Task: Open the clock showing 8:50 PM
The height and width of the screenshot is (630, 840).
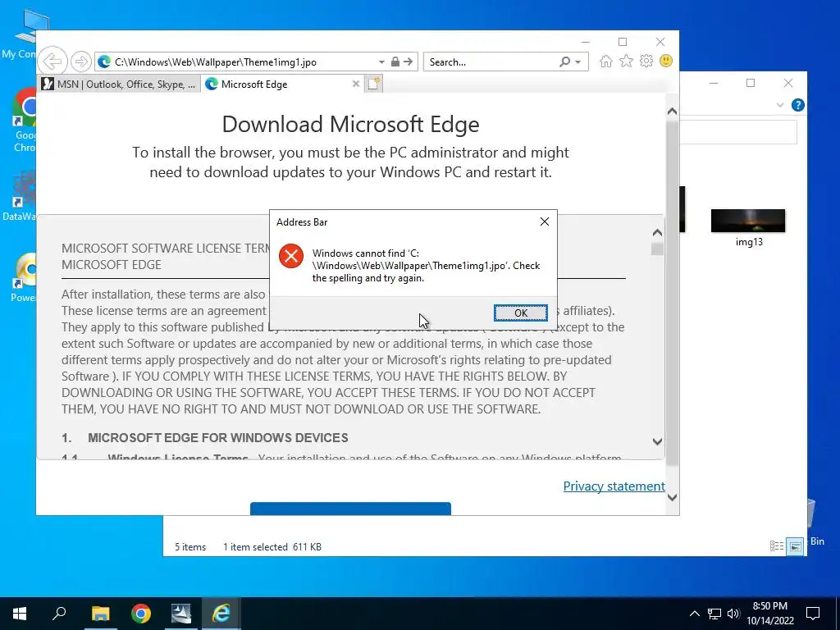Action: click(x=770, y=614)
